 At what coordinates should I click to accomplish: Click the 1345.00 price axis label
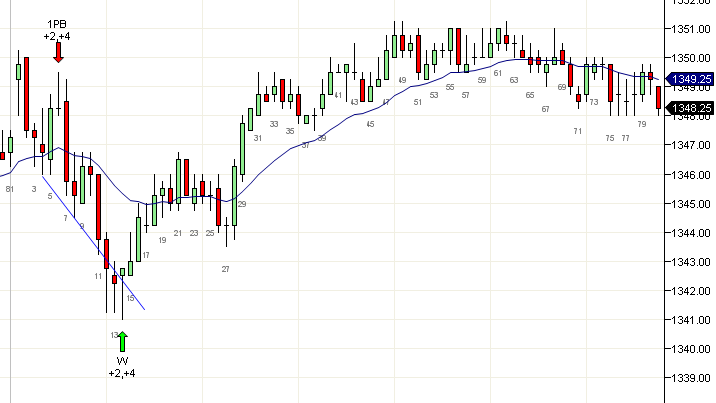pos(693,204)
